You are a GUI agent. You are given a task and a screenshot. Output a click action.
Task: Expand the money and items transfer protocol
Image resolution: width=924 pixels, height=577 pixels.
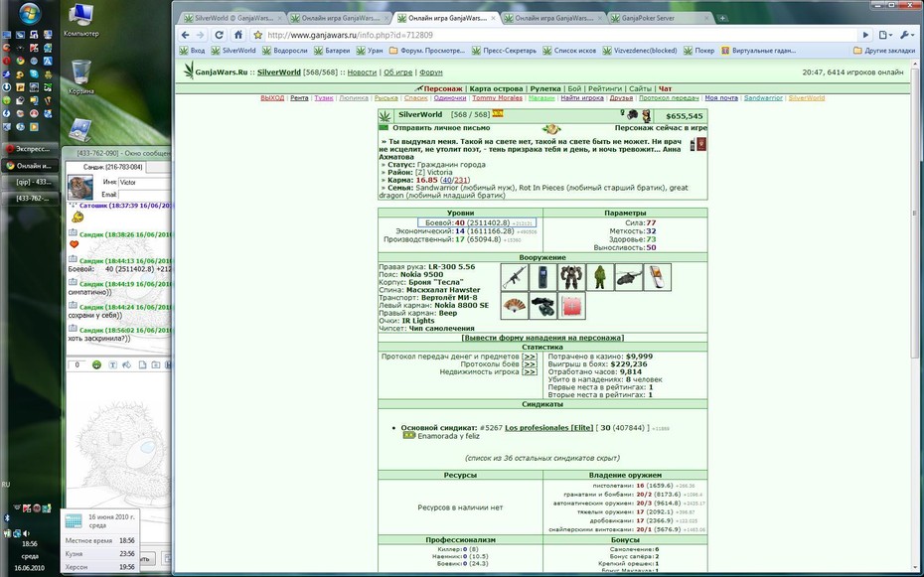pyautogui.click(x=530, y=357)
